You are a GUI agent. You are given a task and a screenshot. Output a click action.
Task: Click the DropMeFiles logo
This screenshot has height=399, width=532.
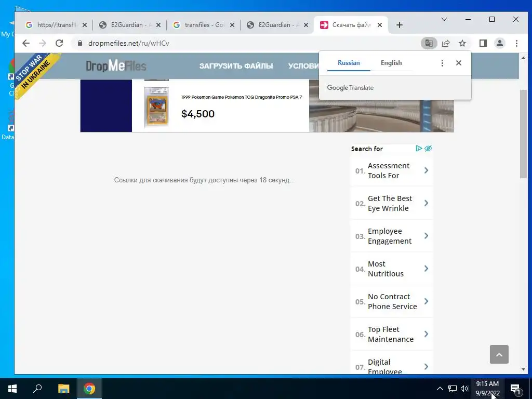coord(116,66)
